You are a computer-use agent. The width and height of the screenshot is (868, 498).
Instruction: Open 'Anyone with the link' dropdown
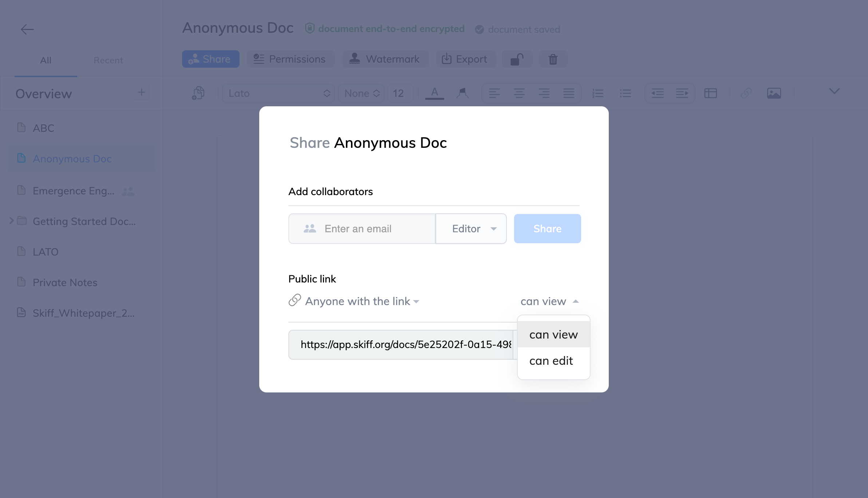pyautogui.click(x=362, y=301)
